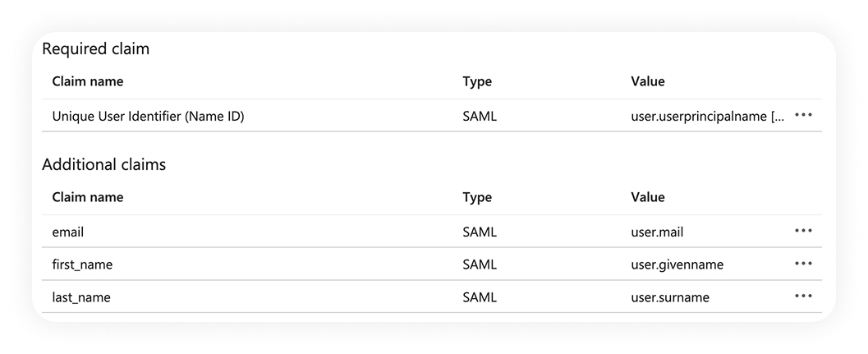Click Claim name header under Additional claims
The image size is (868, 354).
88,197
